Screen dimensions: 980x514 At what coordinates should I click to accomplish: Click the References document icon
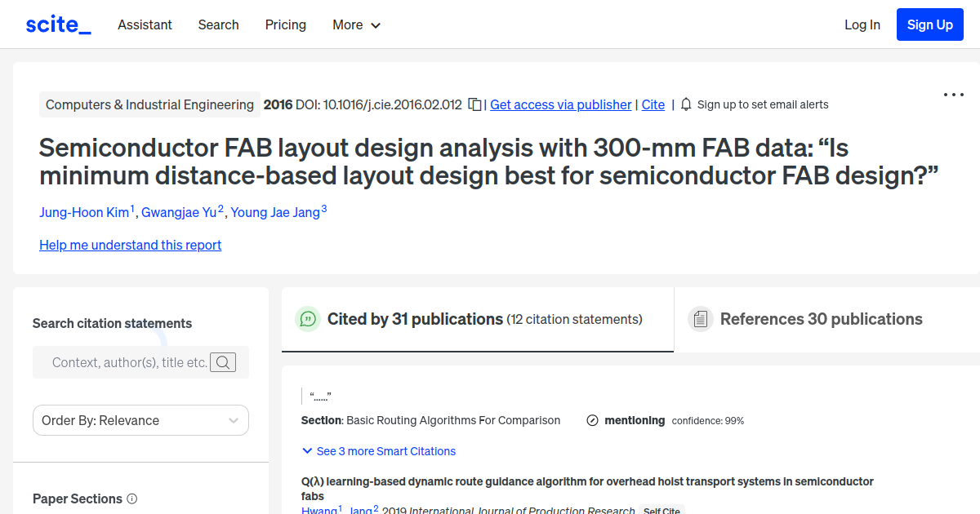[x=701, y=318]
